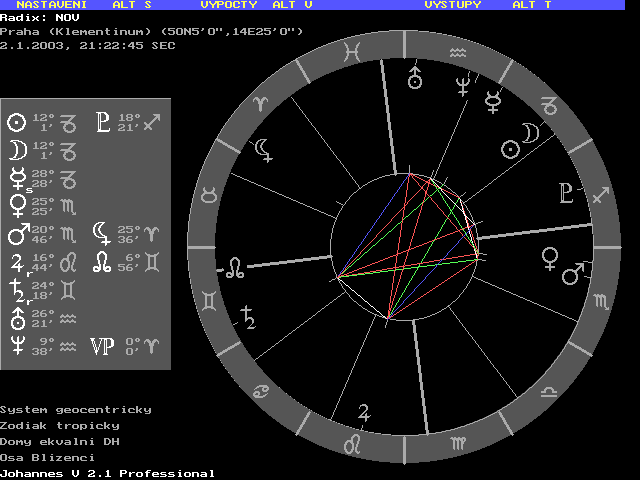Click the Sun glyph in the chart wheel
The image size is (640, 480).
click(x=510, y=148)
